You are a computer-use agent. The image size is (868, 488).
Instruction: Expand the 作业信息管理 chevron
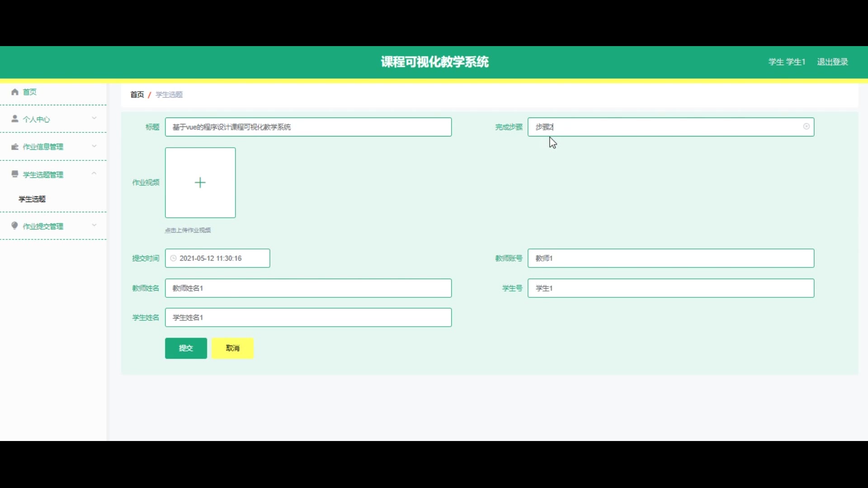point(94,146)
